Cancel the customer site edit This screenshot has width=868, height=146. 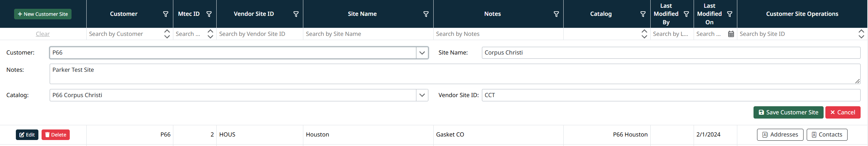click(843, 113)
